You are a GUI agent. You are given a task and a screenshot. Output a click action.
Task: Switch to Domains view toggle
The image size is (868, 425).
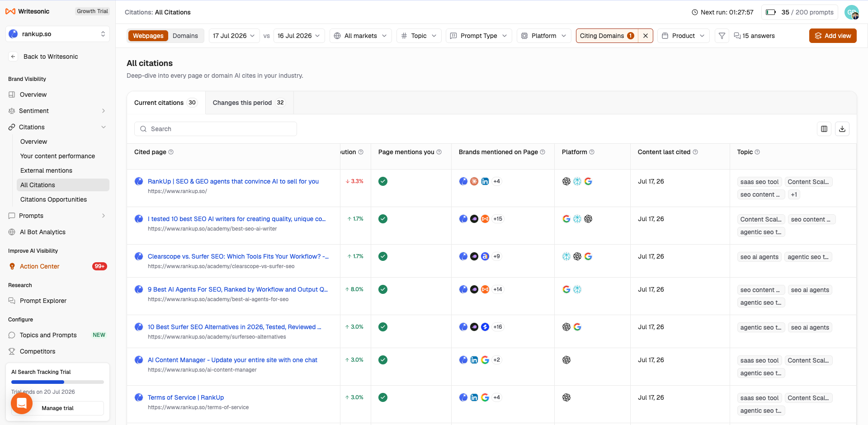tap(185, 36)
